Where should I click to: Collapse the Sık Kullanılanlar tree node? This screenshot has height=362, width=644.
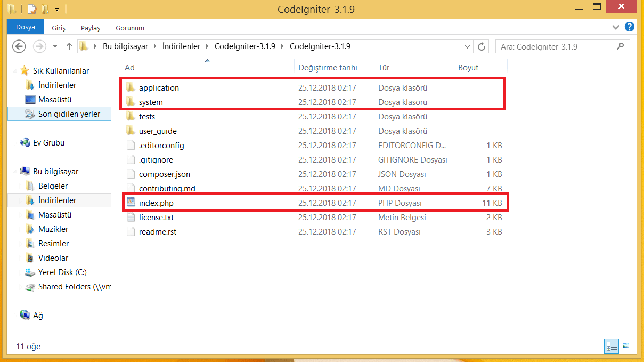click(14, 71)
